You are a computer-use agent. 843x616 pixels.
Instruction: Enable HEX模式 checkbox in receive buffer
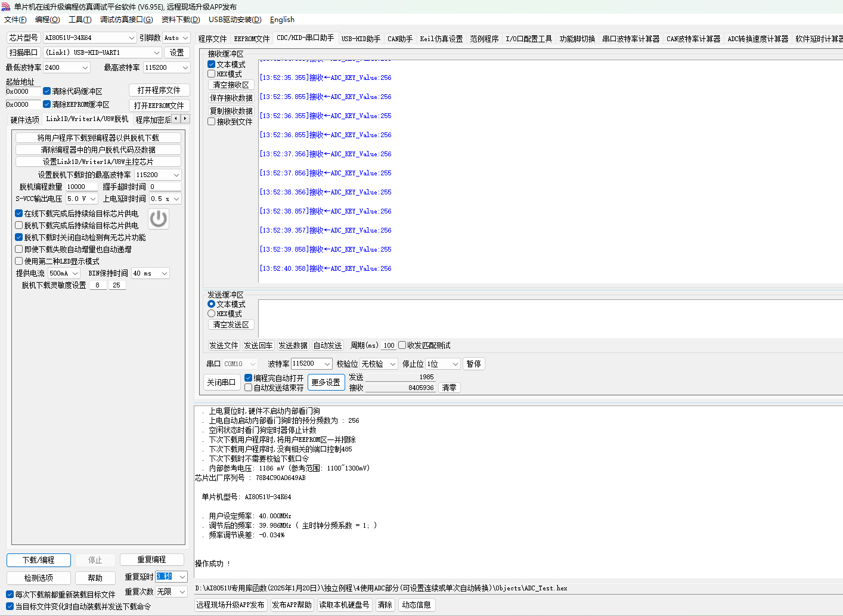[x=211, y=74]
